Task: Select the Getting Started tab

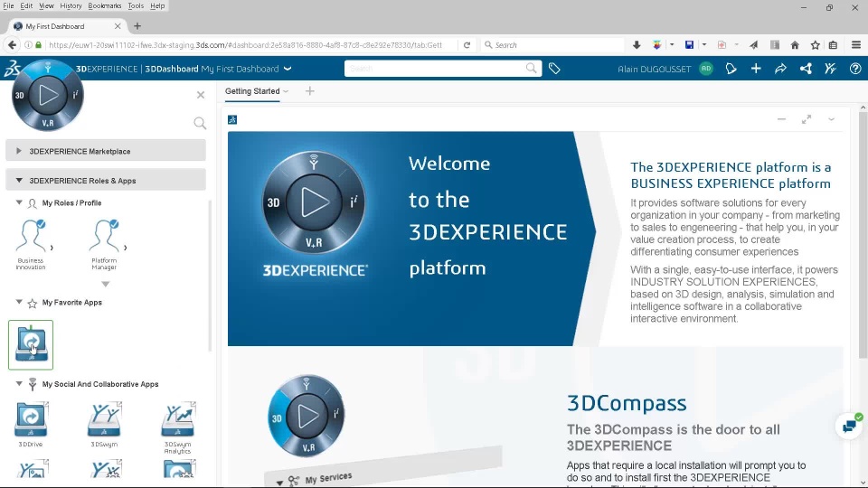Action: [252, 91]
